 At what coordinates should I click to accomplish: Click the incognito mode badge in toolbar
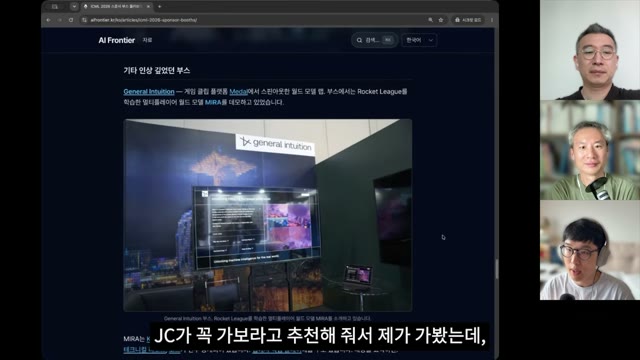468,20
